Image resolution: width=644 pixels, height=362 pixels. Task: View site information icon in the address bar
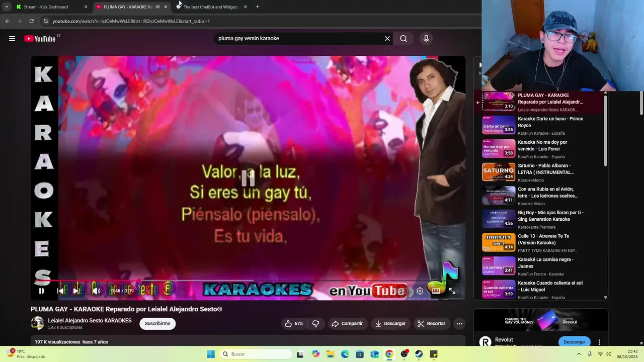[x=46, y=21]
